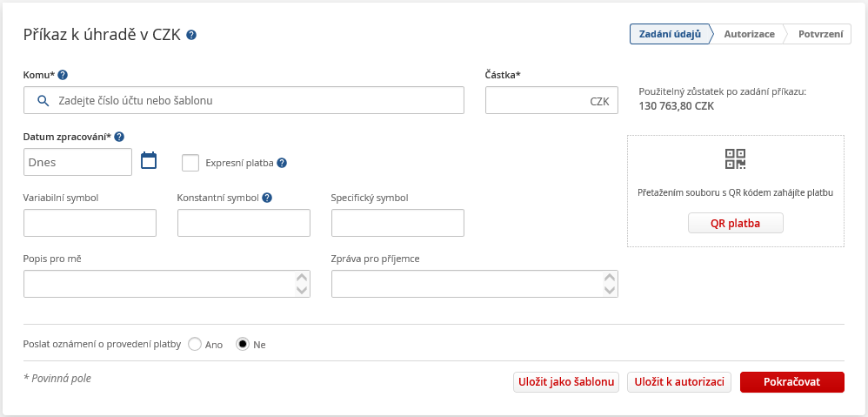Image resolution: width=868 pixels, height=417 pixels.
Task: Click Uložit jako šablonu button
Action: [566, 382]
